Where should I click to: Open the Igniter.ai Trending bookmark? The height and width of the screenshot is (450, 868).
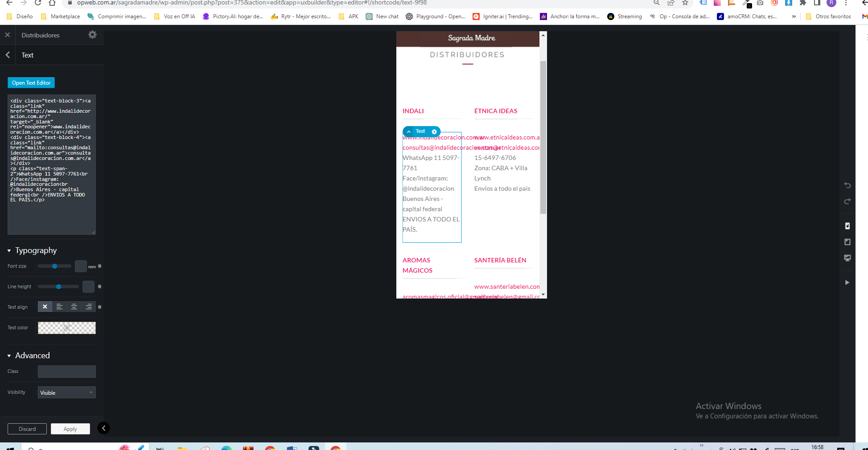pyautogui.click(x=502, y=16)
